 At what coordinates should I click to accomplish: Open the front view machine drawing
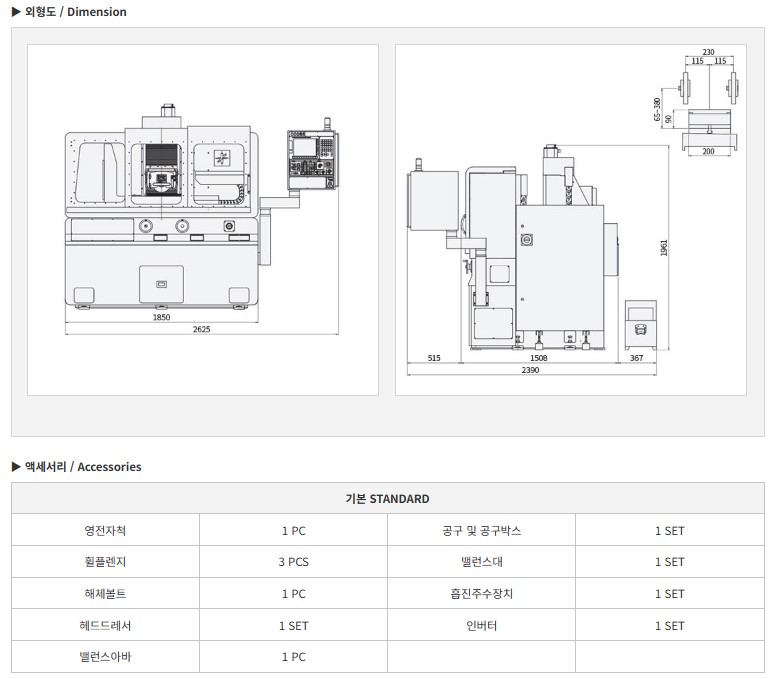coord(202,220)
